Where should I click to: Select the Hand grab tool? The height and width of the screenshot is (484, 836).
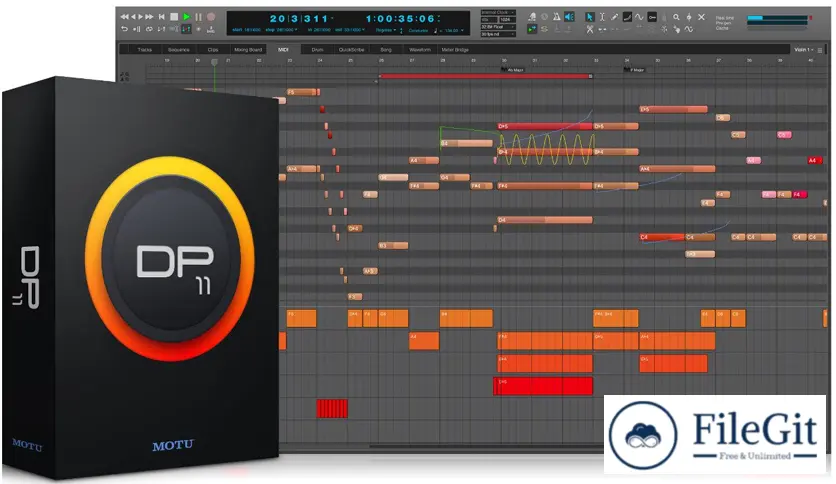pos(677,29)
